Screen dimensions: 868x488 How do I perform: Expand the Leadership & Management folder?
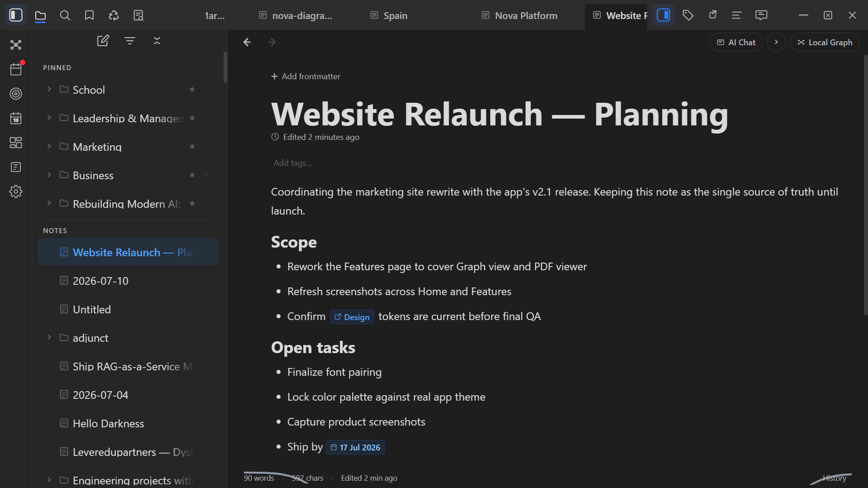click(49, 118)
